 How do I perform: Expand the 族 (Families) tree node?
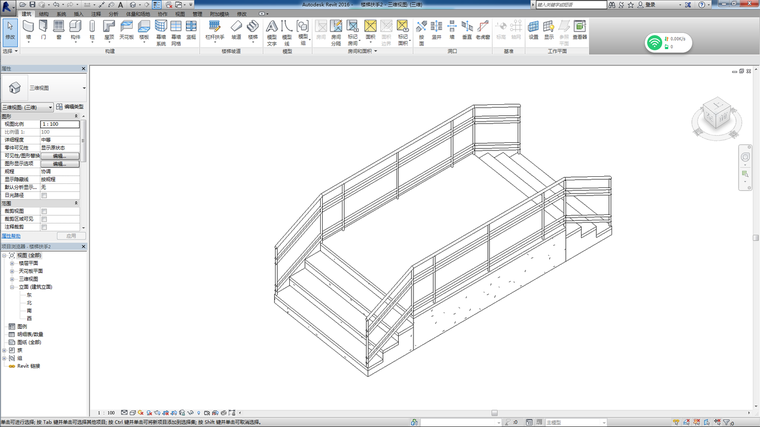tap(4, 350)
